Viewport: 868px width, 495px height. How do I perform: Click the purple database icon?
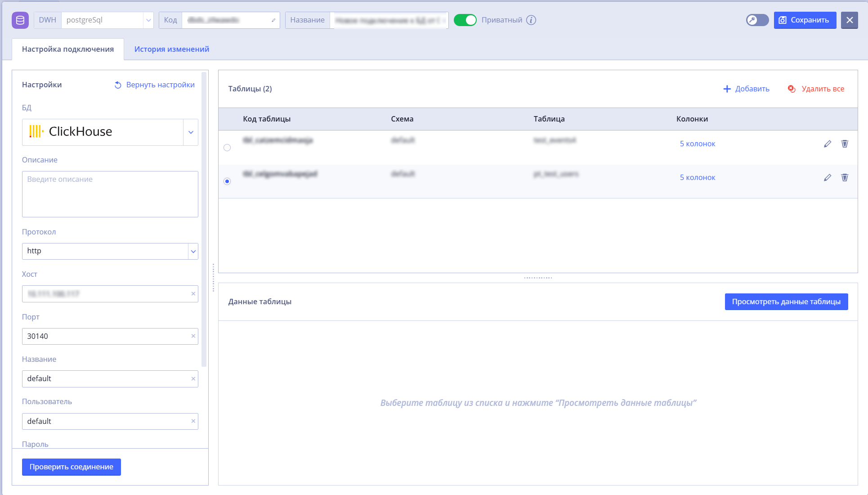20,20
